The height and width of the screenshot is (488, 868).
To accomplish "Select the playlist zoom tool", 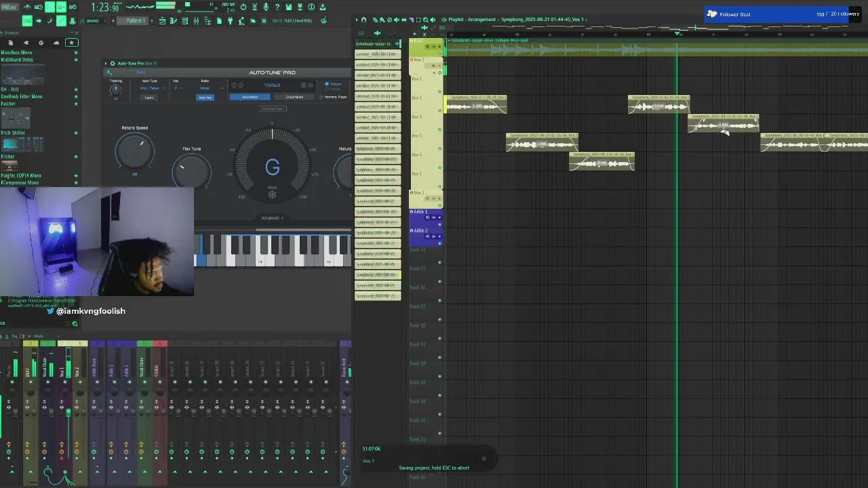I will 426,20.
